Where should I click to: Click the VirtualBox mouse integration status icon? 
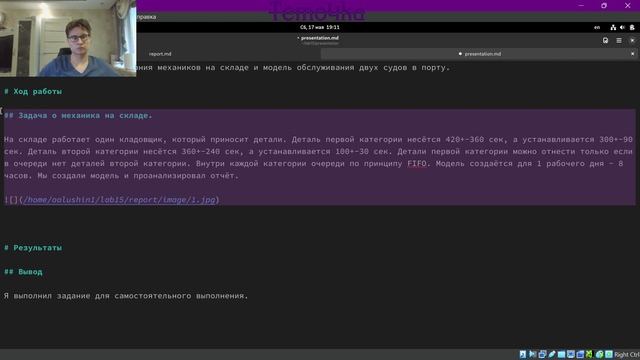(x=599, y=354)
